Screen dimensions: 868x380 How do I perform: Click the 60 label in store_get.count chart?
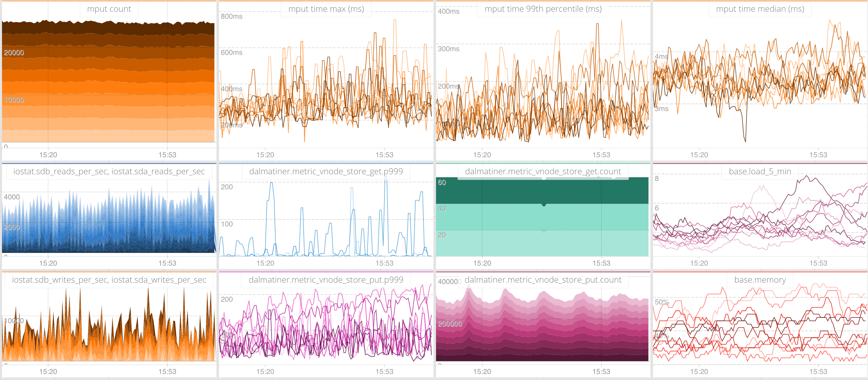(x=442, y=182)
